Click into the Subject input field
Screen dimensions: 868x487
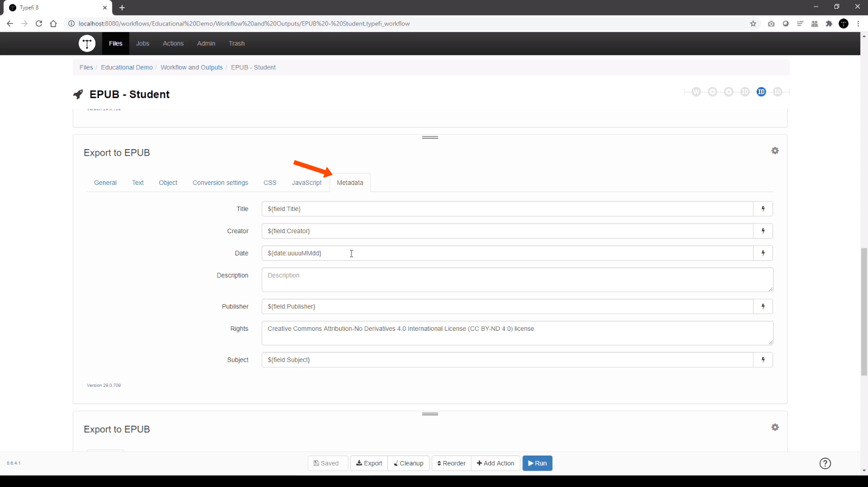[507, 360]
